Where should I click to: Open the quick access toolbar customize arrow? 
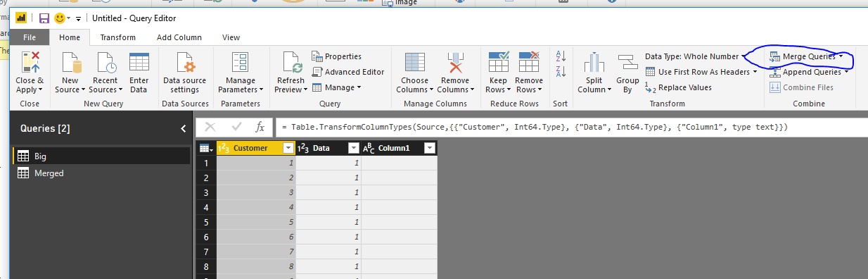pyautogui.click(x=77, y=19)
